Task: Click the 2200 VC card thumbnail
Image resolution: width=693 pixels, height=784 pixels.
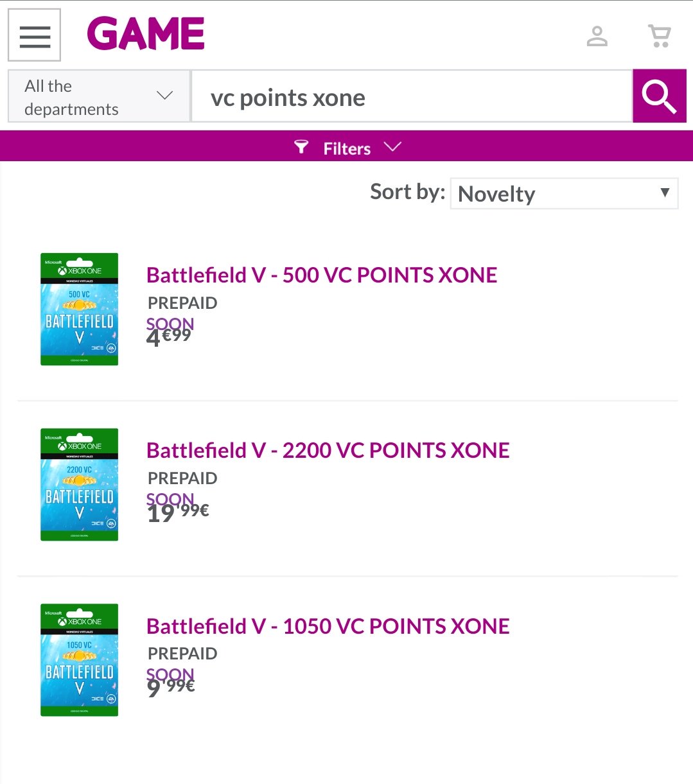Action: (80, 484)
